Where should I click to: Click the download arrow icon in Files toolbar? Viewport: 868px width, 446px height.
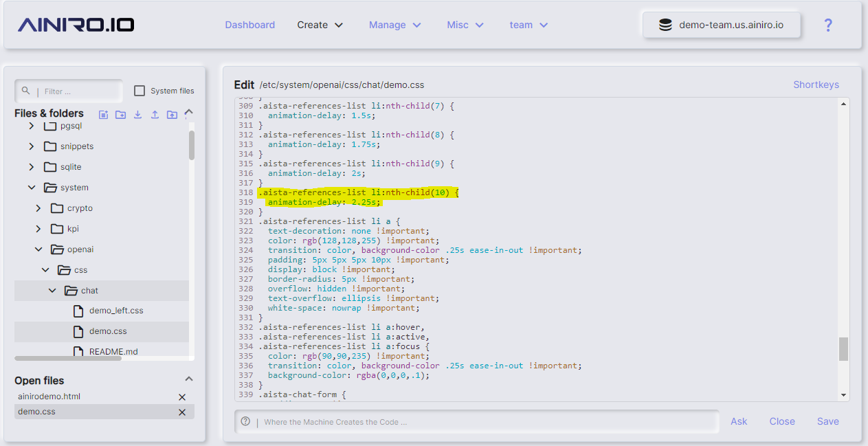[x=137, y=115]
